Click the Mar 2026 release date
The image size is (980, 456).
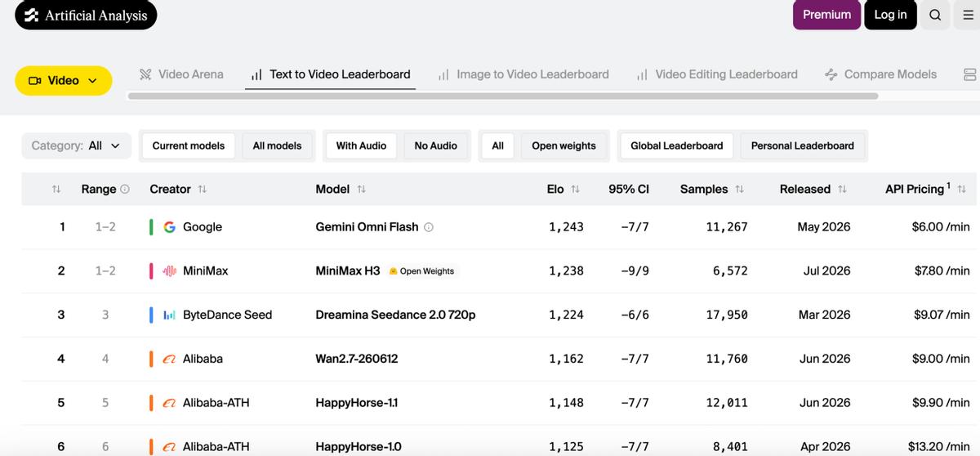click(x=824, y=315)
